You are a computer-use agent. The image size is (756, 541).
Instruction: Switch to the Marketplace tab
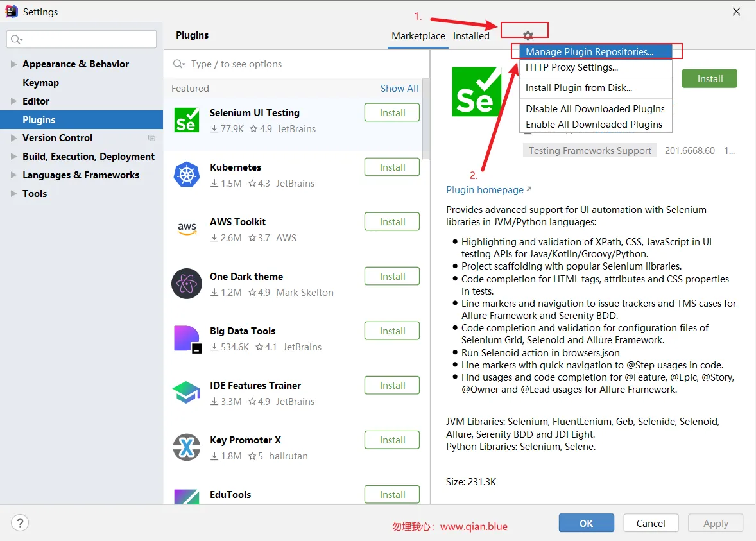[418, 36]
